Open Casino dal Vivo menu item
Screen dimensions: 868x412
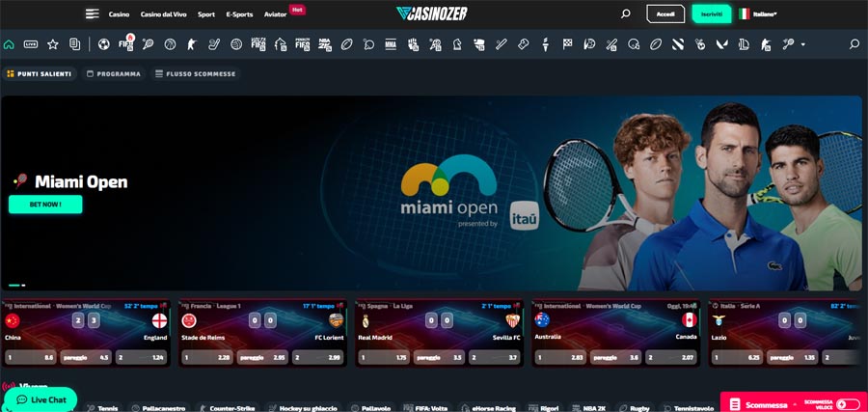(x=163, y=14)
